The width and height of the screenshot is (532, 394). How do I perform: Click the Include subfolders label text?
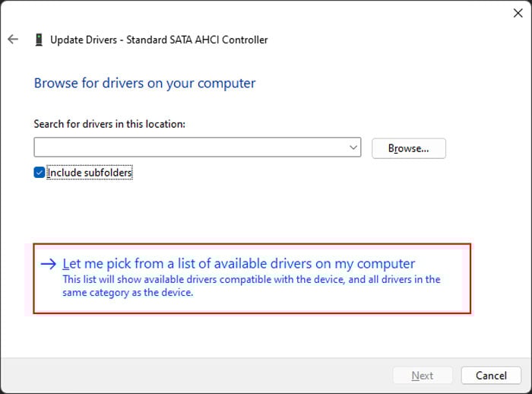[90, 173]
